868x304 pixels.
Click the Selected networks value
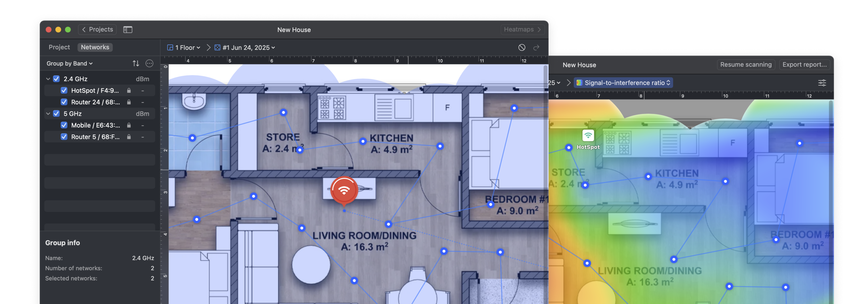(x=152, y=278)
